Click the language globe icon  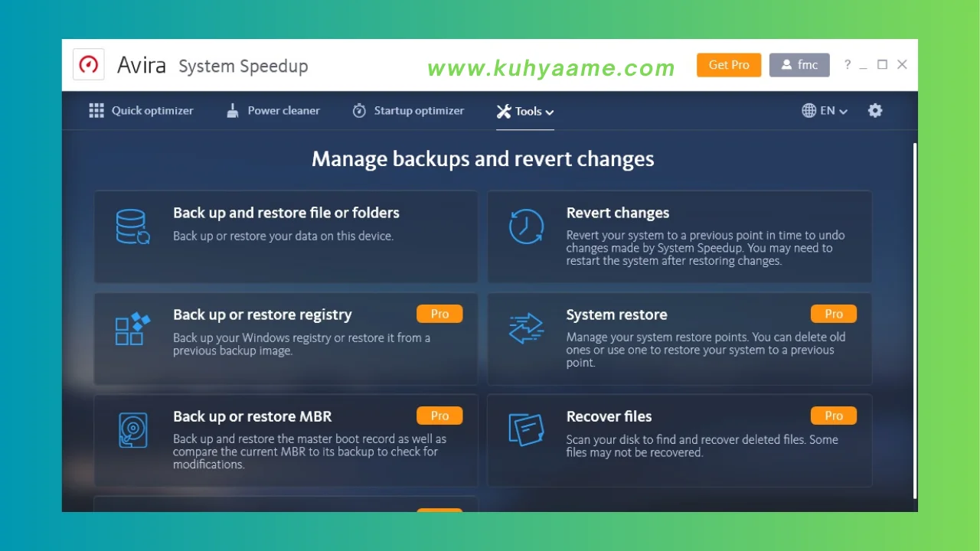(808, 111)
